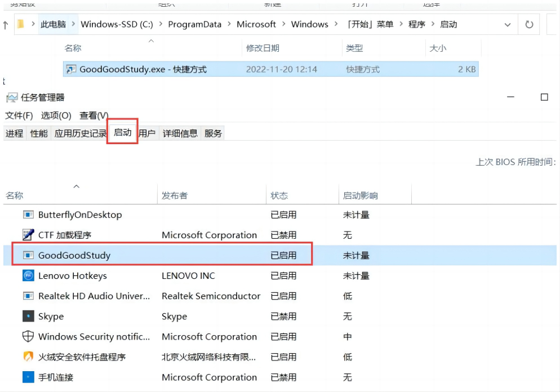The width and height of the screenshot is (560, 392).
Task: Switch to the 服务 tab
Action: click(x=213, y=133)
